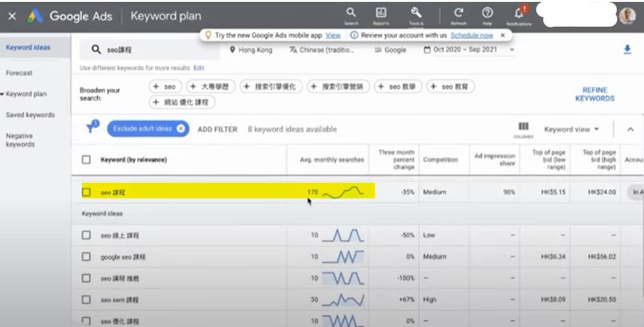The height and width of the screenshot is (327, 644).
Task: Sort by Top of page bid (low range)
Action: click(549, 159)
